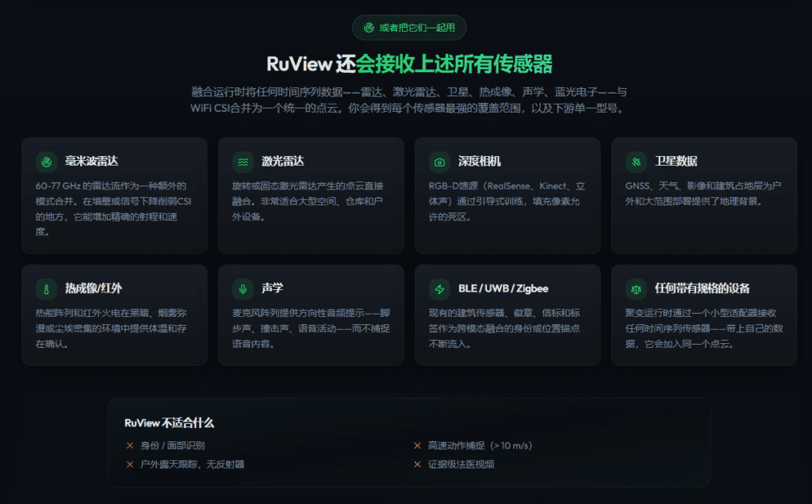Click the RuView 不适合什么 heading
The image size is (812, 504).
(170, 422)
